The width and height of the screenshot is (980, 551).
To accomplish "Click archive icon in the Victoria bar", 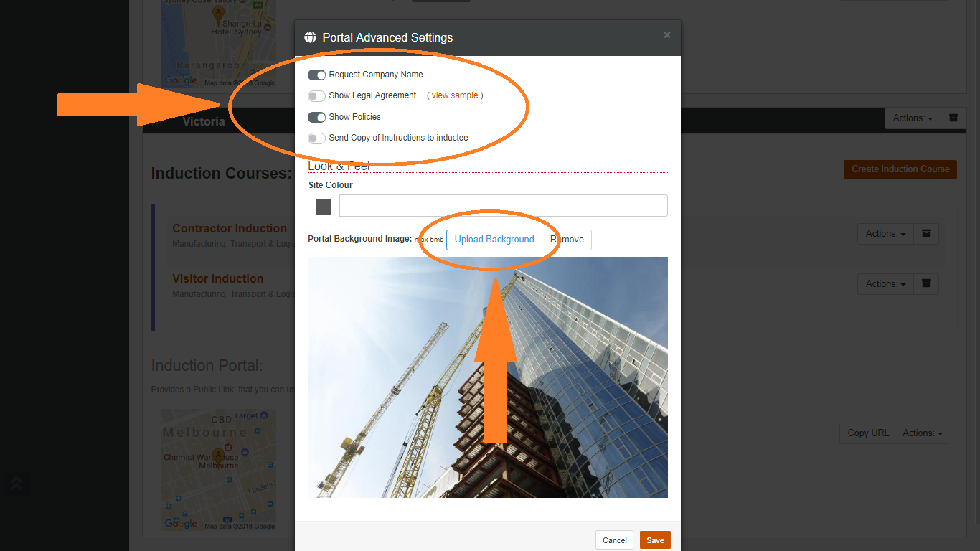I will click(953, 118).
